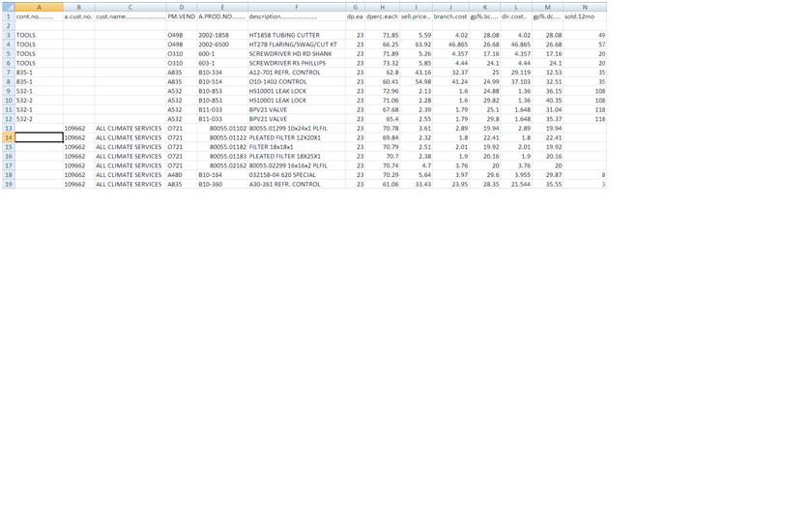Select product number cell '2002-6500'
Viewport: 812px width, 508px height.
(221, 45)
